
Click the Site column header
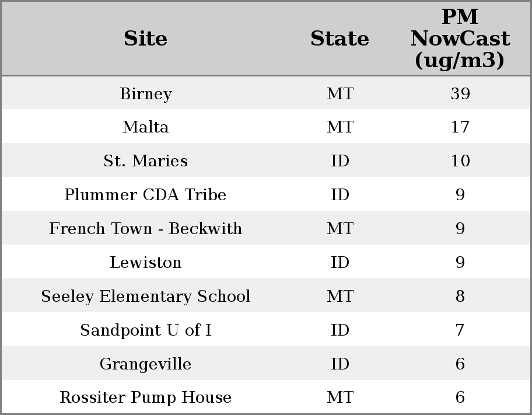pyautogui.click(x=145, y=39)
